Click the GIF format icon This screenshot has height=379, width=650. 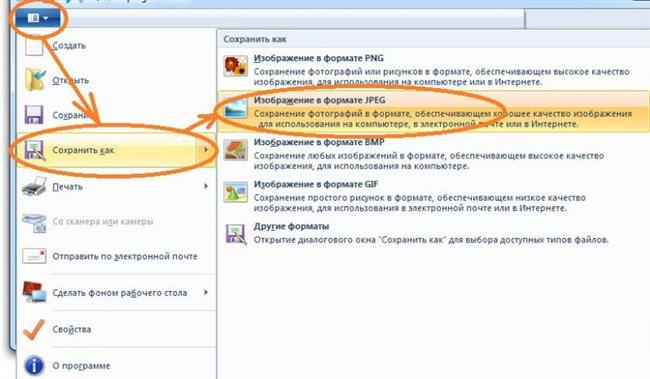click(x=235, y=192)
